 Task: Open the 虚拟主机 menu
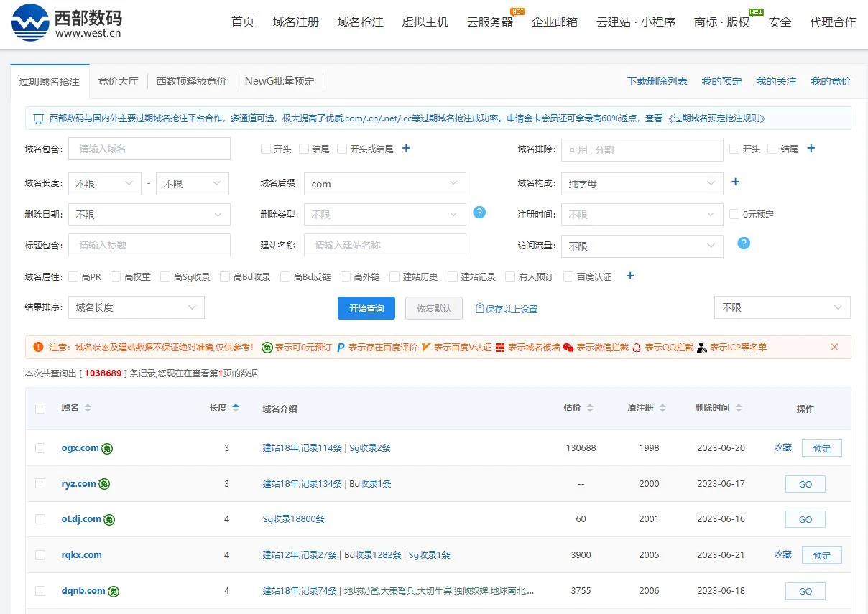pos(425,22)
